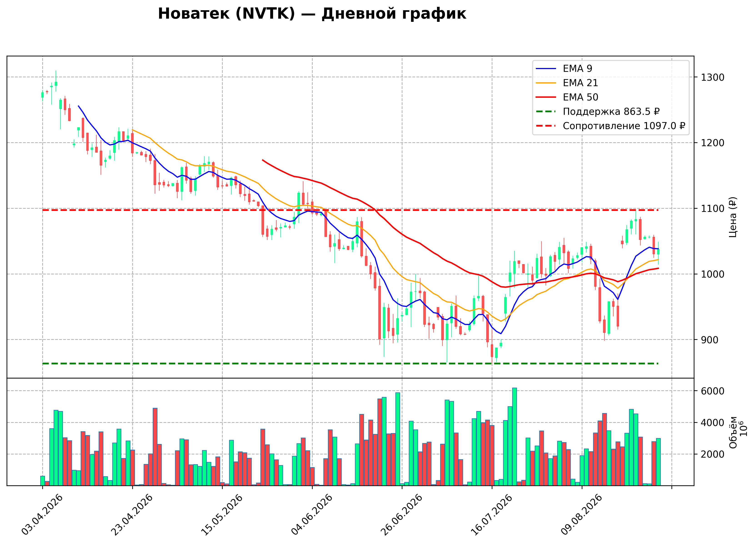756x544 pixels.
Task: Click the 1000 price axis tick label
Action: click(x=713, y=275)
